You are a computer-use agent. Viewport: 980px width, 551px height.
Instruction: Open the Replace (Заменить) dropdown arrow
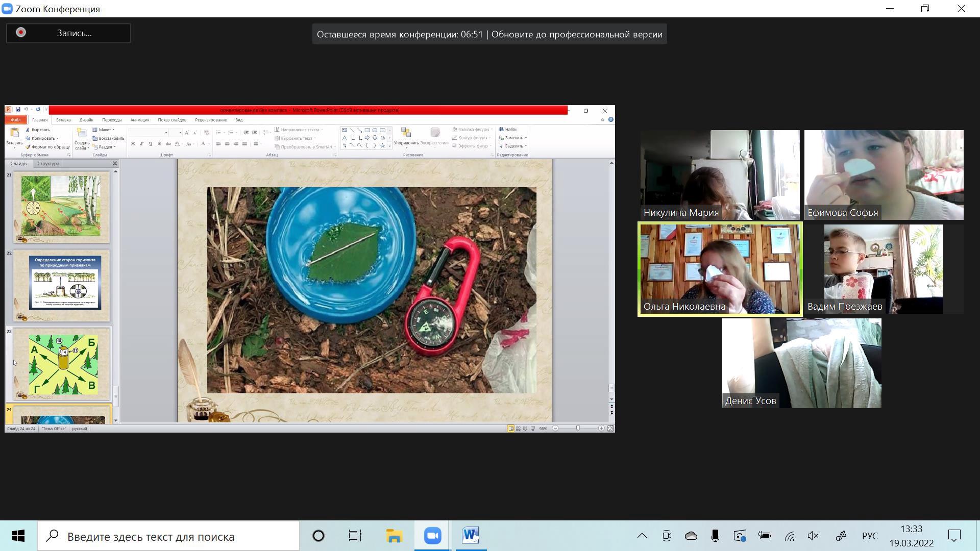(526, 138)
